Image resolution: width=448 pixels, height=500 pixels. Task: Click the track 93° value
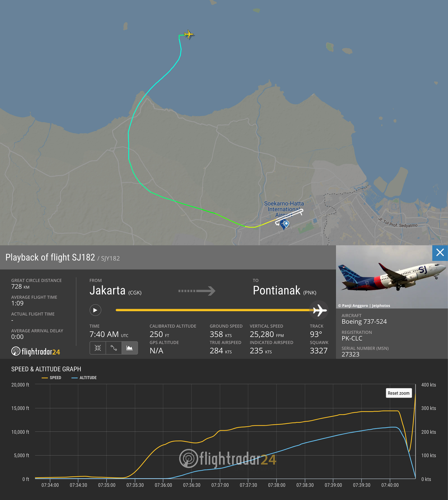(x=316, y=334)
